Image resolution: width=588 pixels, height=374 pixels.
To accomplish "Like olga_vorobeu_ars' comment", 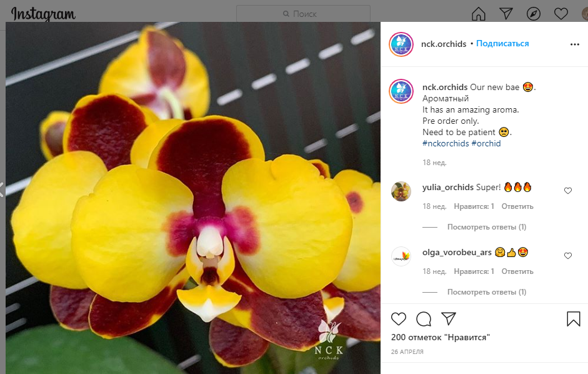I will tap(568, 256).
